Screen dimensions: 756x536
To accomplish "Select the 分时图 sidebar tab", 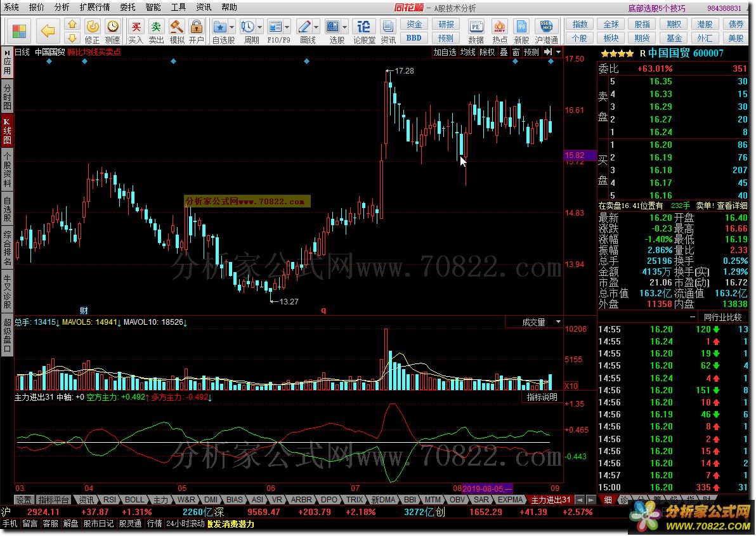I will [7, 96].
